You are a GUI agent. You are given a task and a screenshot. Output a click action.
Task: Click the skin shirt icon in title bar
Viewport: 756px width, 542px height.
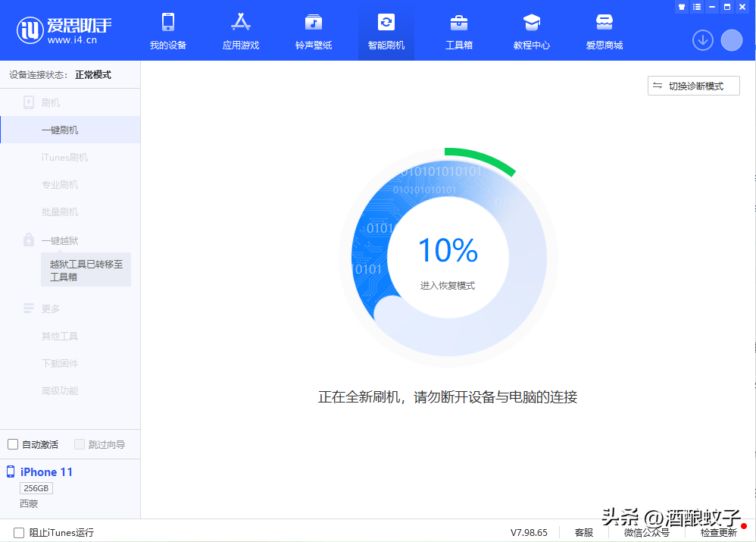[x=681, y=7]
